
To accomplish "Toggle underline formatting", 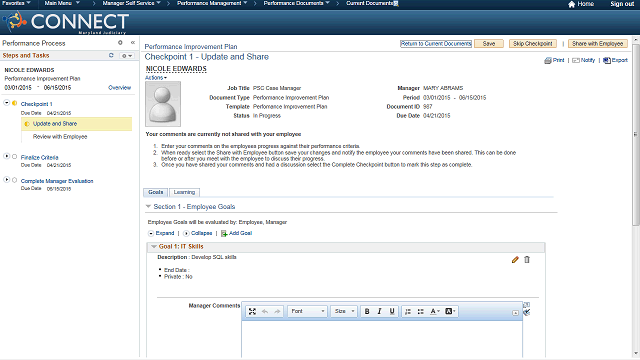I will pyautogui.click(x=392, y=311).
